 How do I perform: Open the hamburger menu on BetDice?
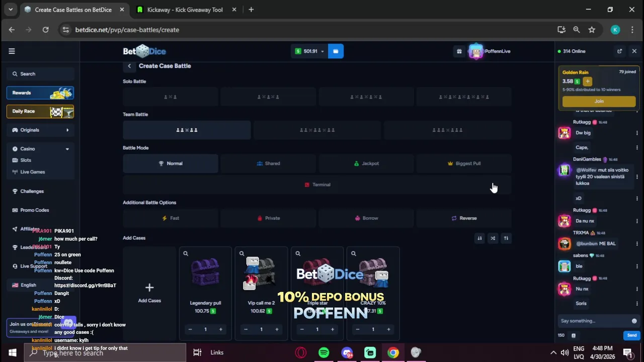coord(12,51)
